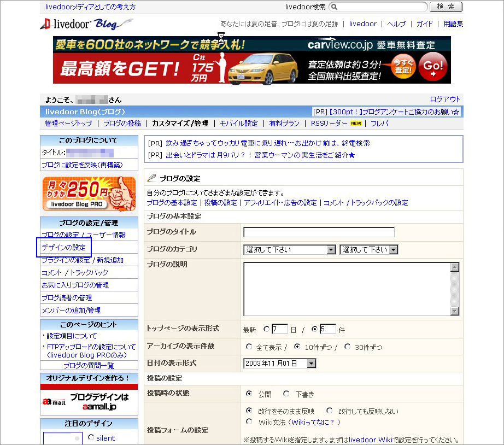Choose 10件ずつ for archive display
Viewport: 504px width, 445px height.
point(297,347)
